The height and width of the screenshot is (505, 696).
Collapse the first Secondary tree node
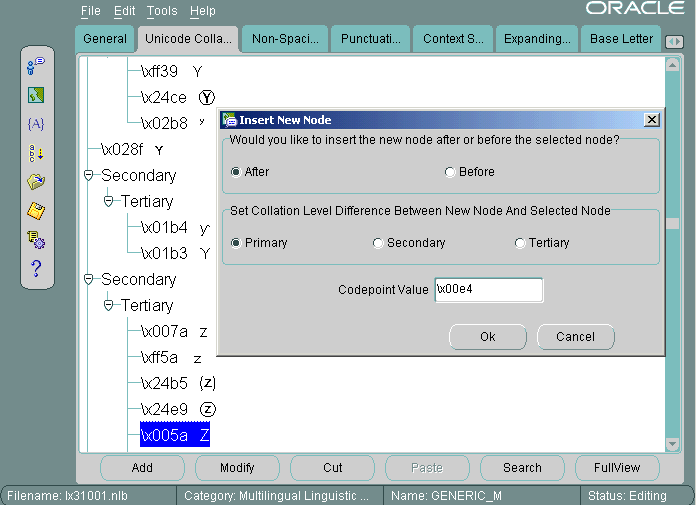tap(89, 176)
